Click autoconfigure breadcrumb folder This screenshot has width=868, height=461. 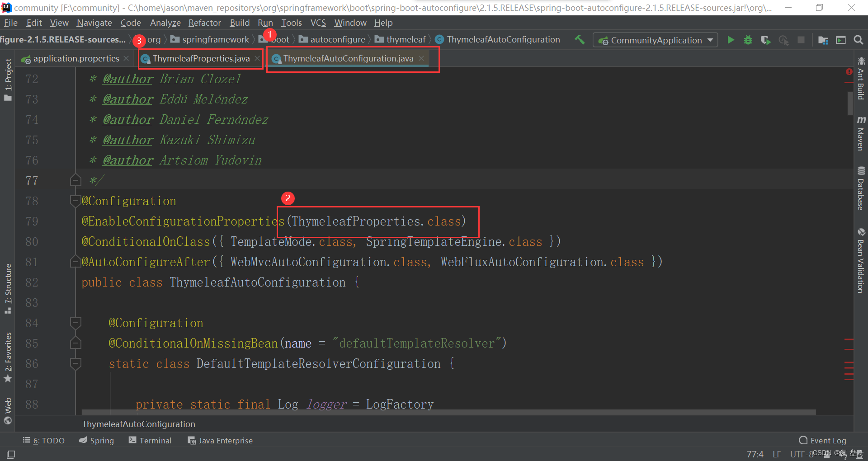[x=332, y=40]
